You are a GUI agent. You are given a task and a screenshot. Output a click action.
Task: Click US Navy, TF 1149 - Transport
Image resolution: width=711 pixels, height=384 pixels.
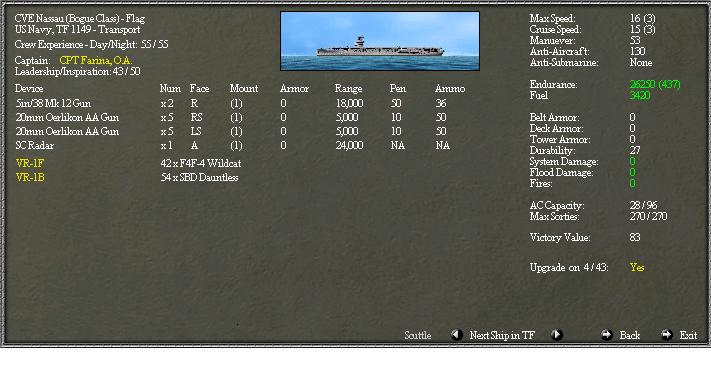click(78, 29)
